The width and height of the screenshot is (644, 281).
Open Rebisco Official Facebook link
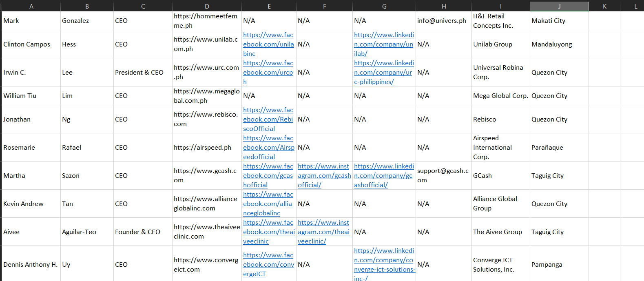point(268,119)
